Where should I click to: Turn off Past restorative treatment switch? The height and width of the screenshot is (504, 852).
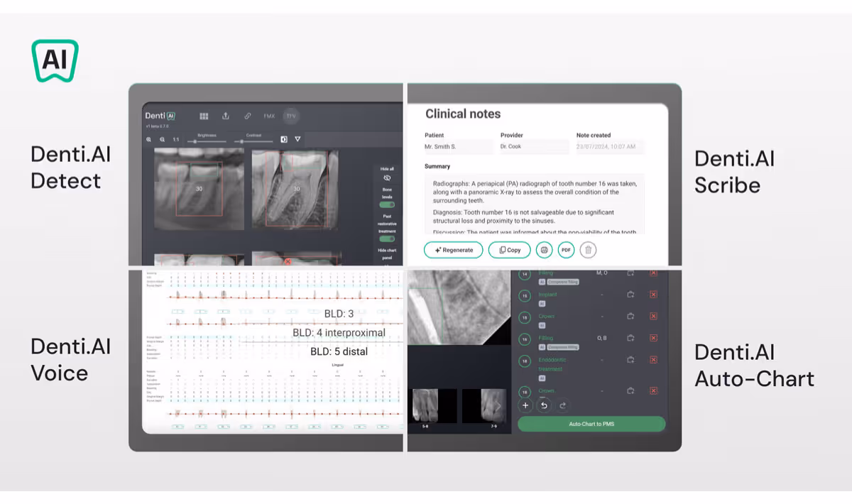click(x=387, y=239)
